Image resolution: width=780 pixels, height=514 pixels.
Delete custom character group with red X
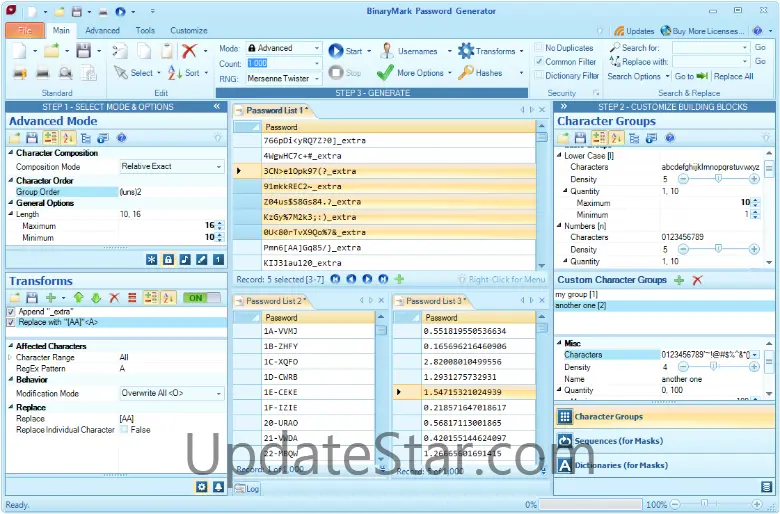coord(697,280)
